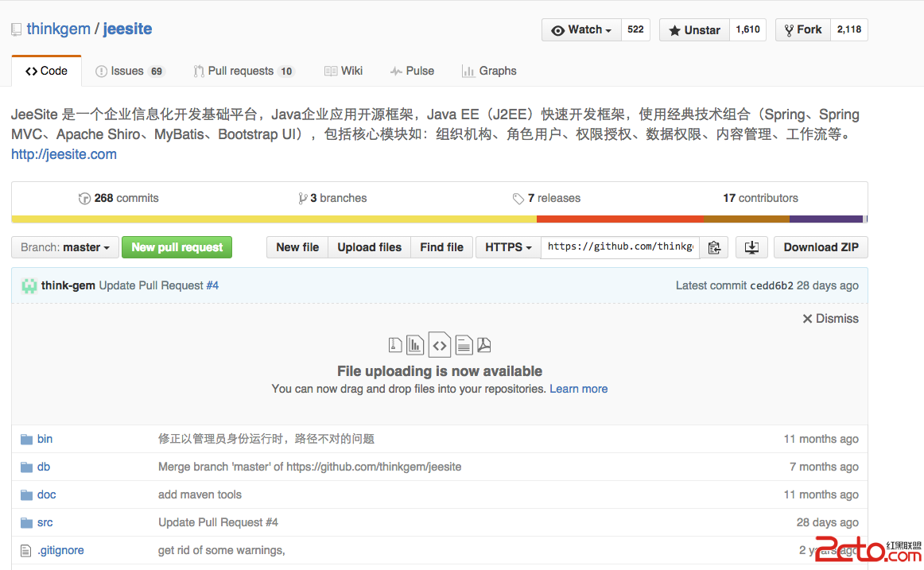Open the 'add maven tools' commit message
This screenshot has width=924, height=570.
click(200, 494)
